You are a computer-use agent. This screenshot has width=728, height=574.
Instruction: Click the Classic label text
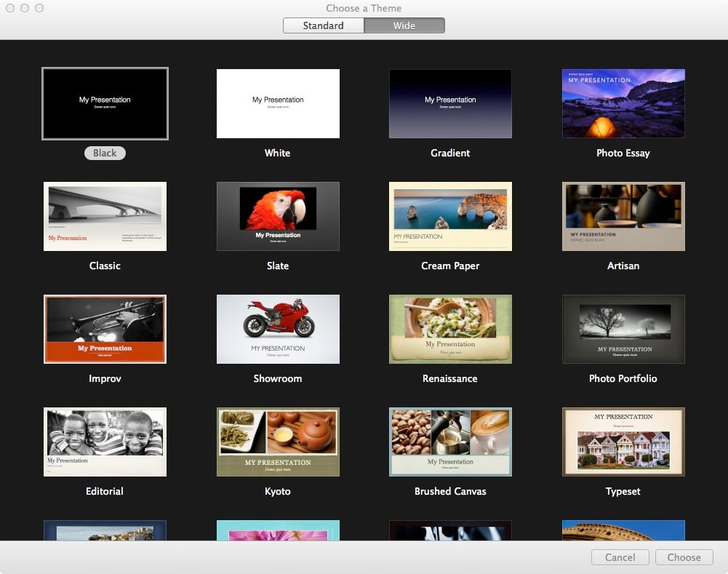105,266
